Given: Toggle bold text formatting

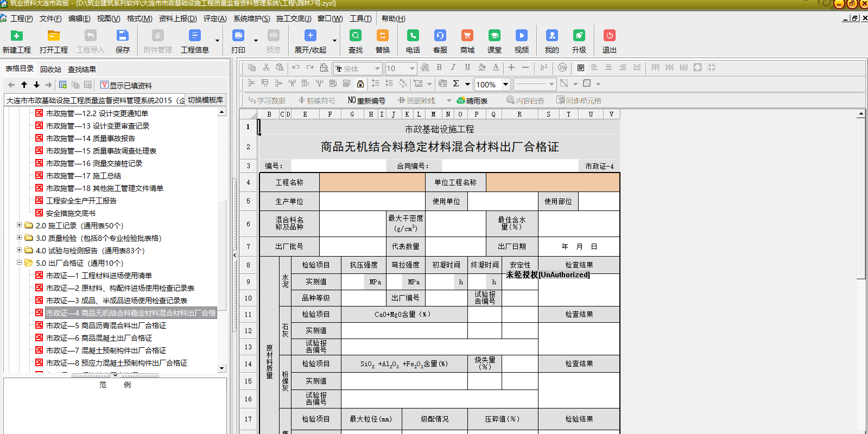Looking at the screenshot, I should tap(439, 68).
